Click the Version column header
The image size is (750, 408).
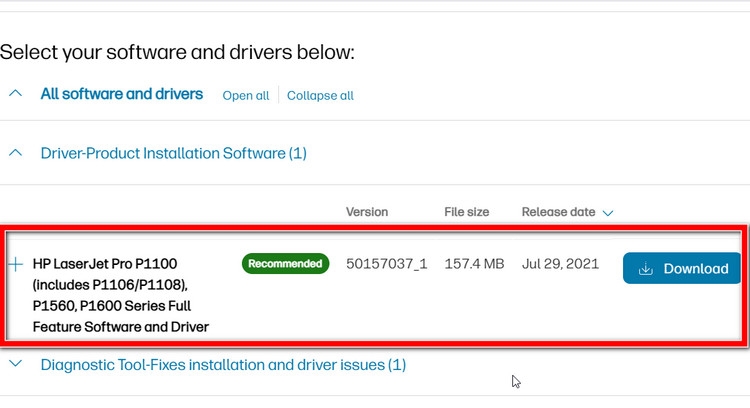367,212
